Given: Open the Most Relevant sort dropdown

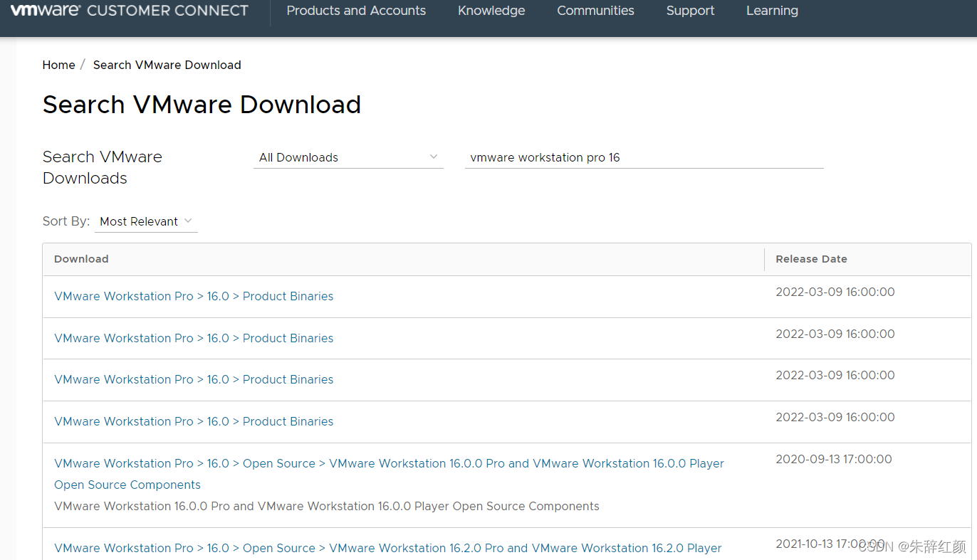Looking at the screenshot, I should (x=146, y=221).
